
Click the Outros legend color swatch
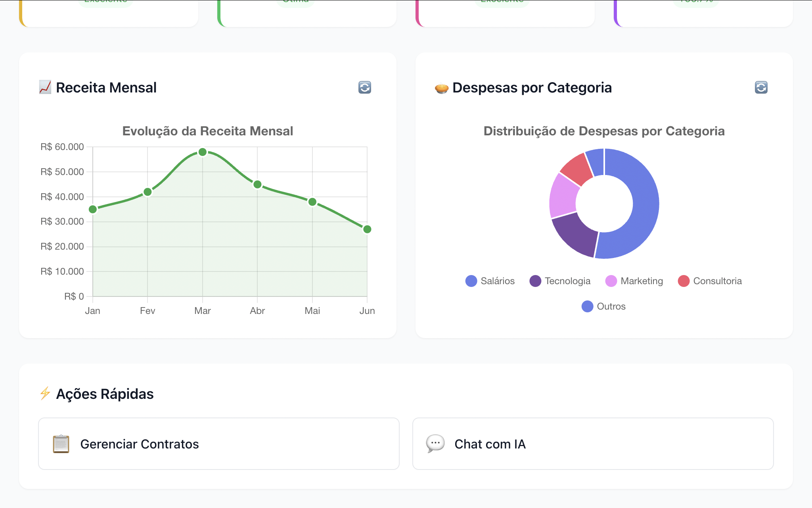click(x=587, y=306)
